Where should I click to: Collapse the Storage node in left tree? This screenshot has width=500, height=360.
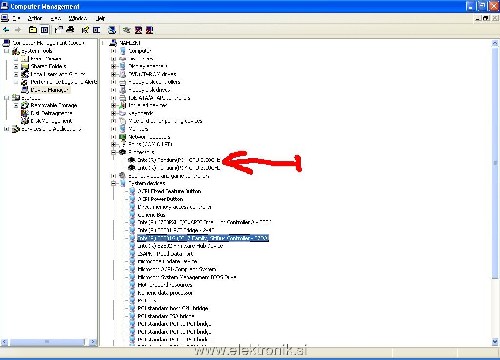point(6,98)
